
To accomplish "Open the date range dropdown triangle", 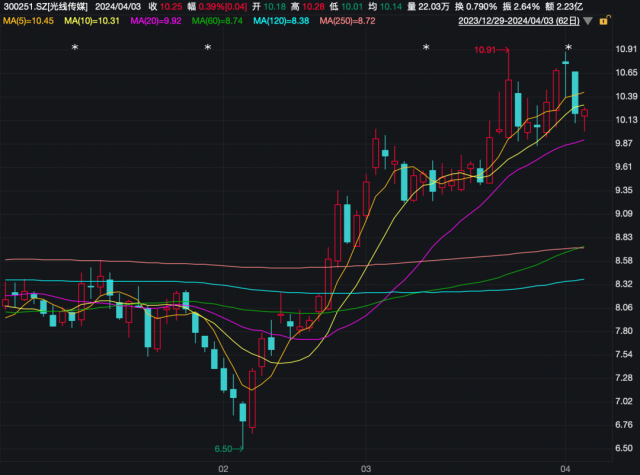I will point(588,21).
